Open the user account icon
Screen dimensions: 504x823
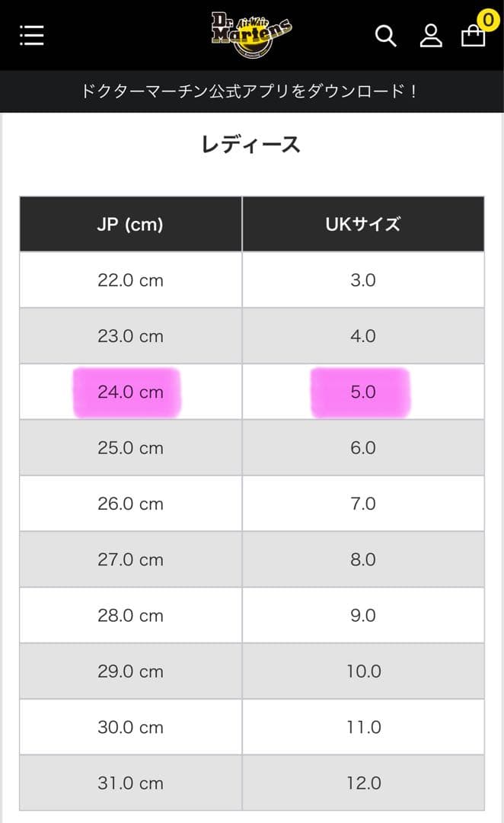pyautogui.click(x=431, y=35)
